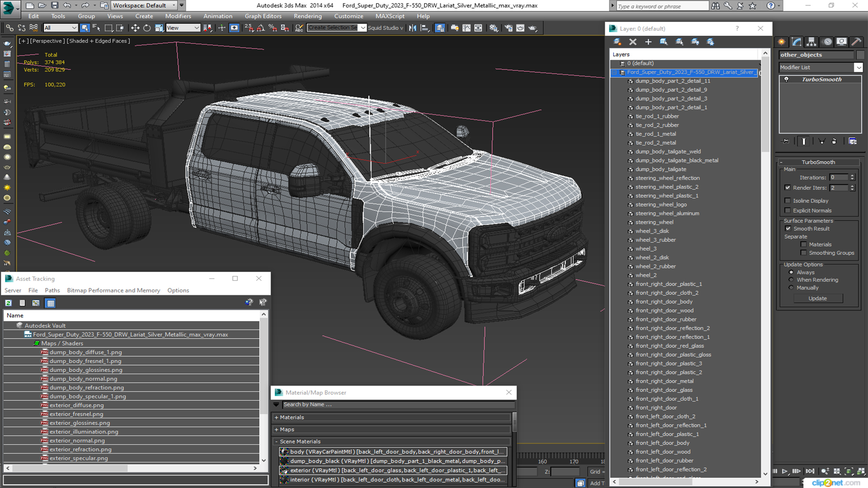The image size is (868, 488).
Task: Toggle the Render Iters checkbox
Action: pos(788,188)
